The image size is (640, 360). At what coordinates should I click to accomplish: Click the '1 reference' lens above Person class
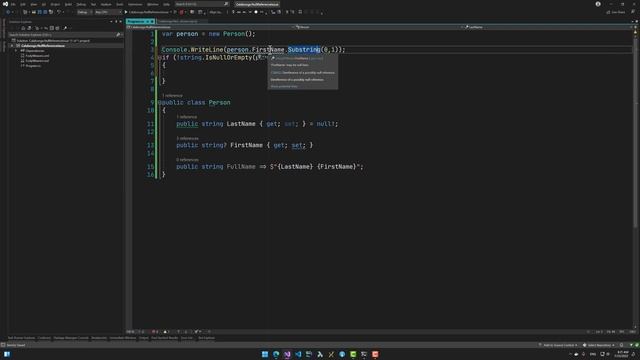pyautogui.click(x=172, y=96)
